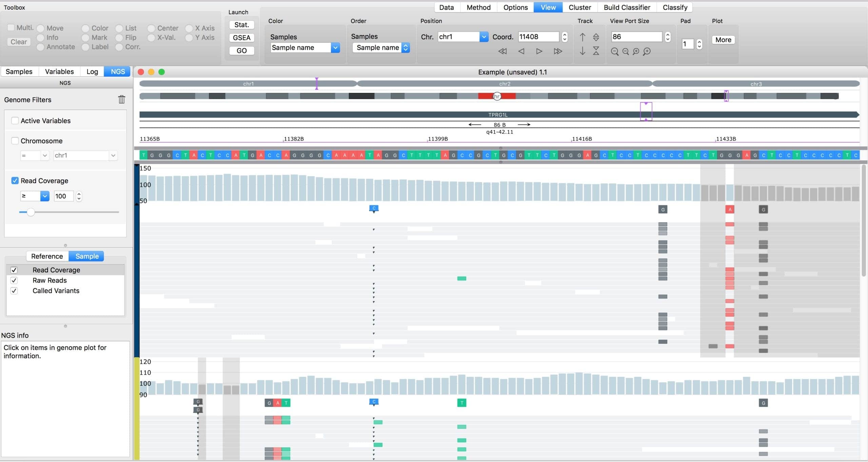Screen dimensions: 868x462
Task: Enable the Active Variables filter checkbox
Action: pos(15,121)
